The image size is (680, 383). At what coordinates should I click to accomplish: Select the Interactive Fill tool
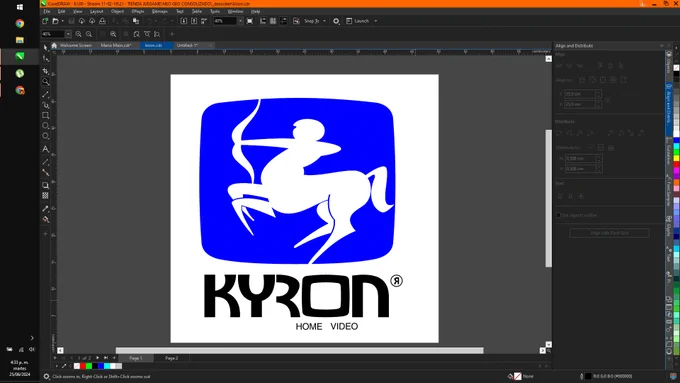(x=46, y=219)
